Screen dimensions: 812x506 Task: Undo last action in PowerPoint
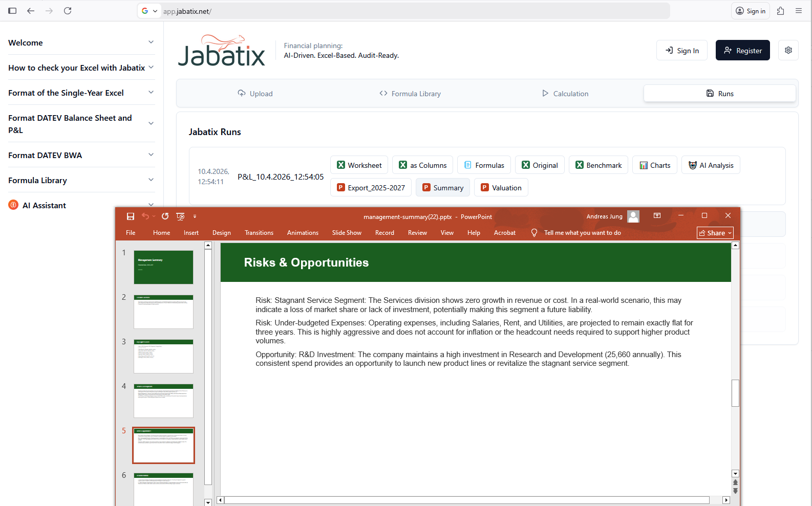pos(145,216)
